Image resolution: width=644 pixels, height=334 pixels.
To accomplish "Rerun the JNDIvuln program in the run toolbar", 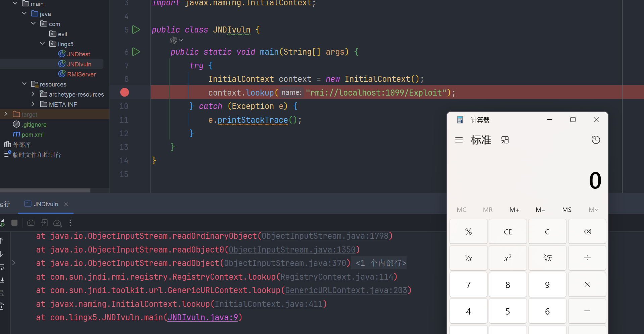I will pos(2,223).
